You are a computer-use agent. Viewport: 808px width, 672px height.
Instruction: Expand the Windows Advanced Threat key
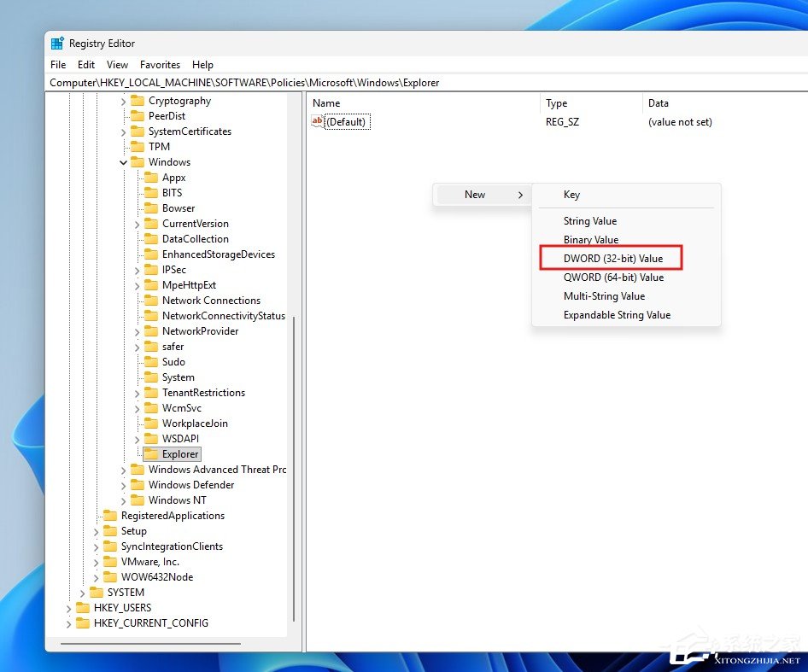pyautogui.click(x=123, y=470)
